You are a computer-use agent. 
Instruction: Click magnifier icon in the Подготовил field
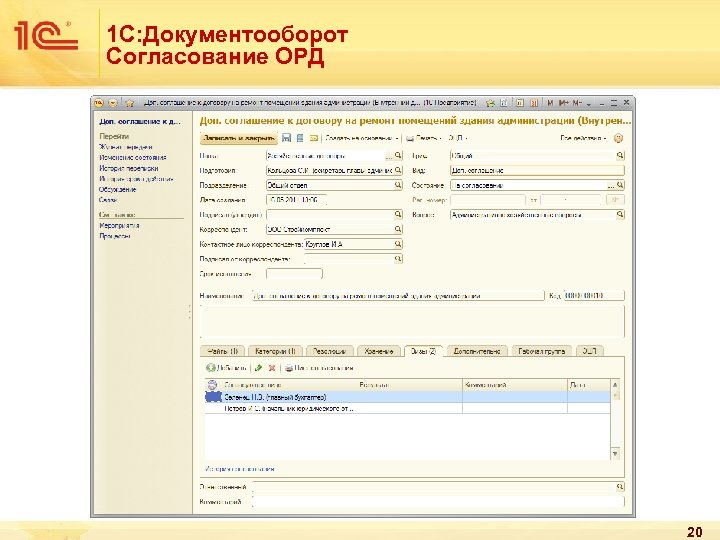click(398, 170)
